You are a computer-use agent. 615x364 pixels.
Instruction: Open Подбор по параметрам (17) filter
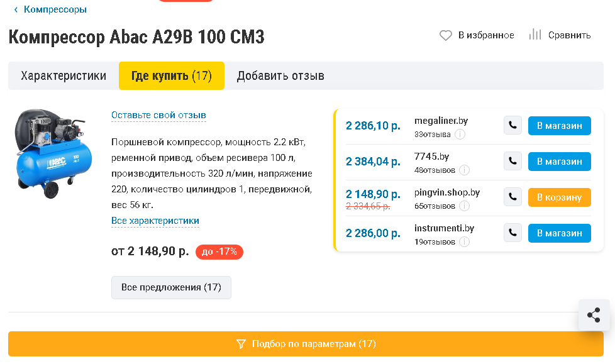tap(306, 344)
